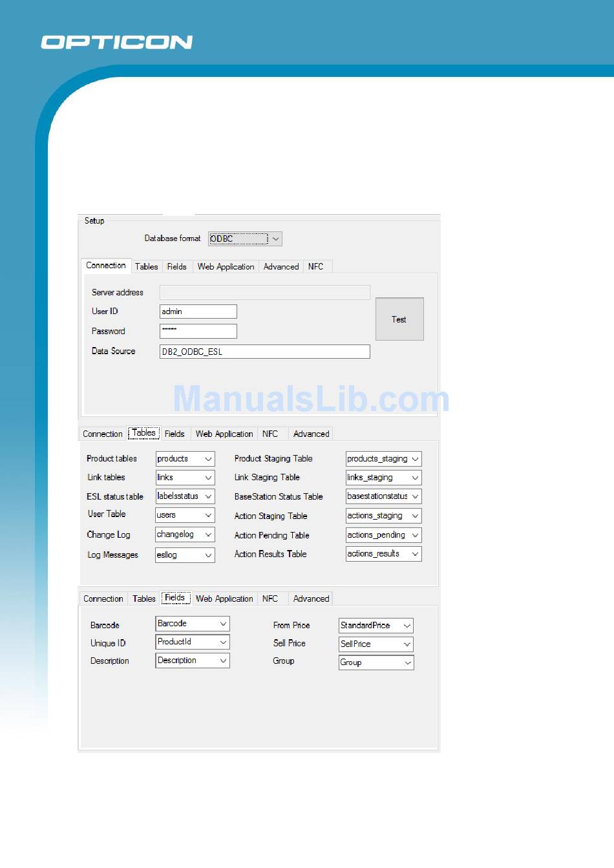Screen dimensions: 614x868
Task: Expand the User Table dropdown
Action: coord(185,515)
